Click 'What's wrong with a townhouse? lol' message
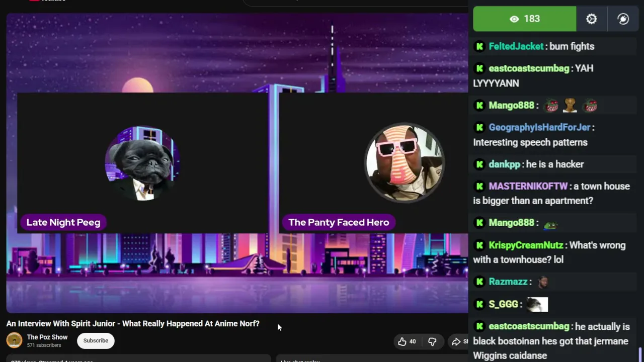The height and width of the screenshot is (362, 644). coord(549,252)
